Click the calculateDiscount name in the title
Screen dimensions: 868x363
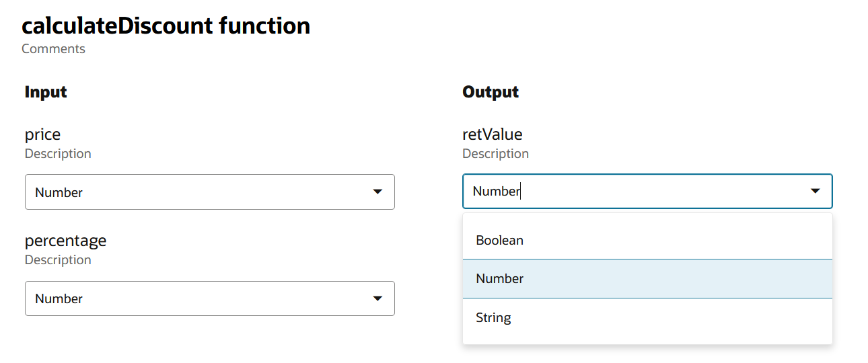117,26
